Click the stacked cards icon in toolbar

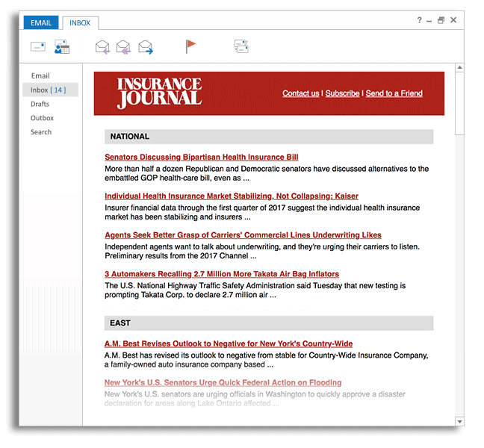pos(241,47)
